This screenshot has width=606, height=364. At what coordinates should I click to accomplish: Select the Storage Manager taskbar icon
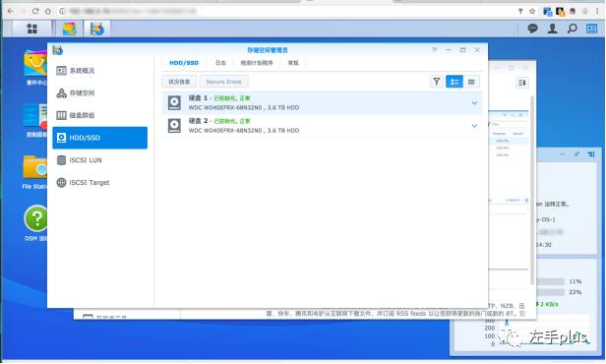click(97, 29)
